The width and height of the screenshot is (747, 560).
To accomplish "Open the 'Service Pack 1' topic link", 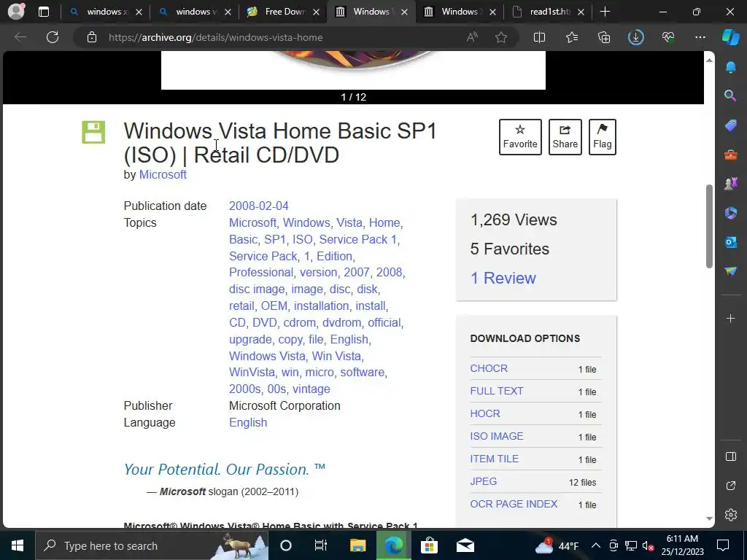I will tap(357, 239).
